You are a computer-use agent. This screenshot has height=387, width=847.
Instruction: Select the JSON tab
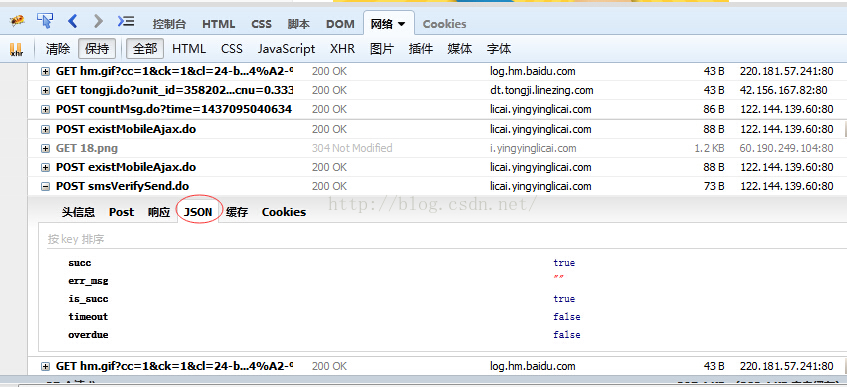[x=198, y=212]
